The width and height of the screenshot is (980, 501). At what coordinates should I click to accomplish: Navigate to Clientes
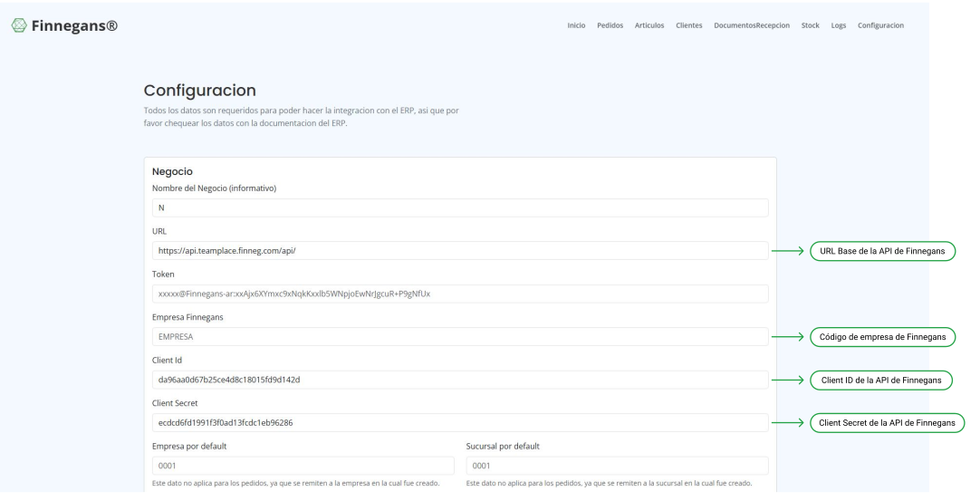(x=689, y=24)
